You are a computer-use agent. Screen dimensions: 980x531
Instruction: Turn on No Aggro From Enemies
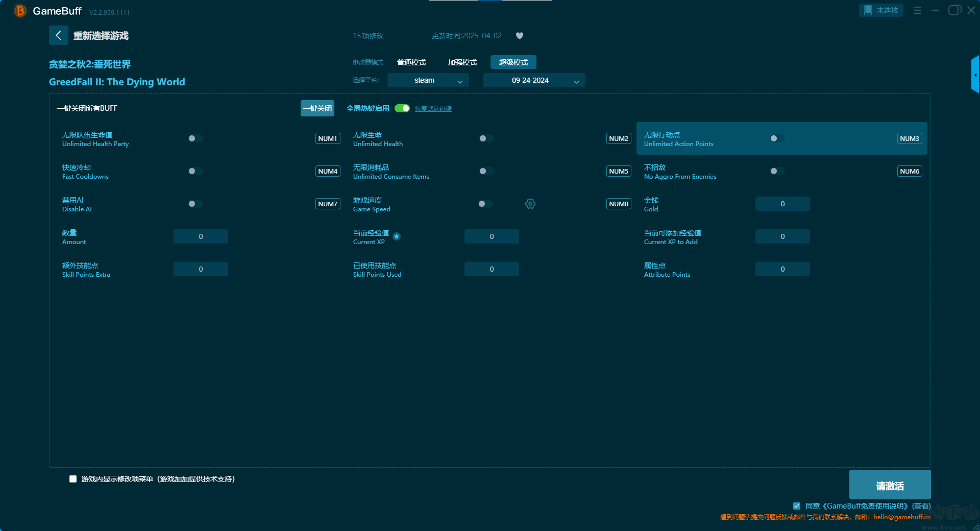[x=777, y=171]
